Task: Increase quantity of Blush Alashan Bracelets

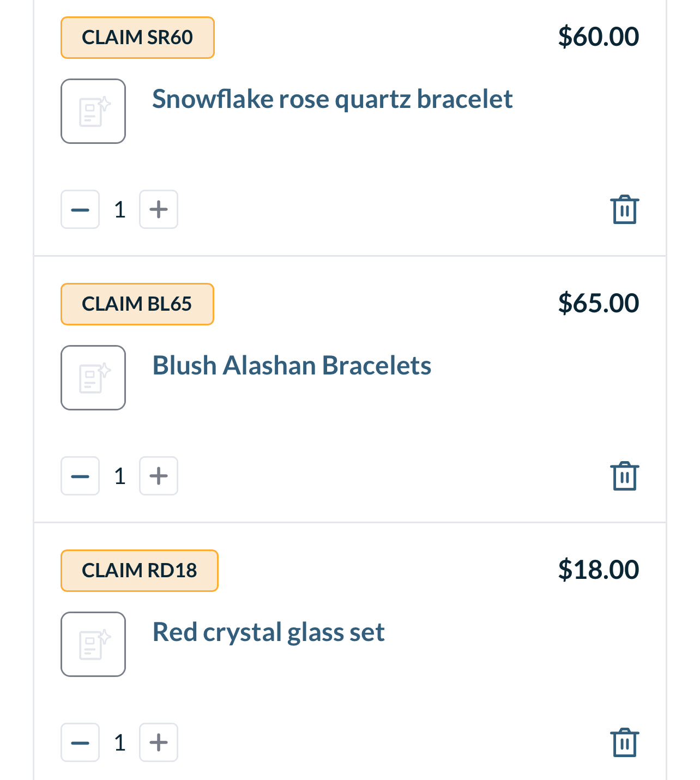Action: tap(159, 476)
